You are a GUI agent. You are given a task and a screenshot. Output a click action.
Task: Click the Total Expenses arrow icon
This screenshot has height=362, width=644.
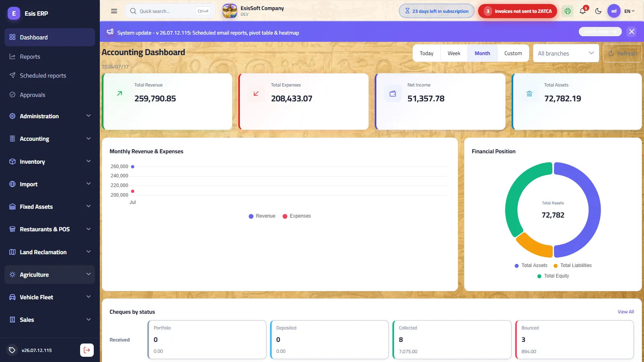click(256, 93)
